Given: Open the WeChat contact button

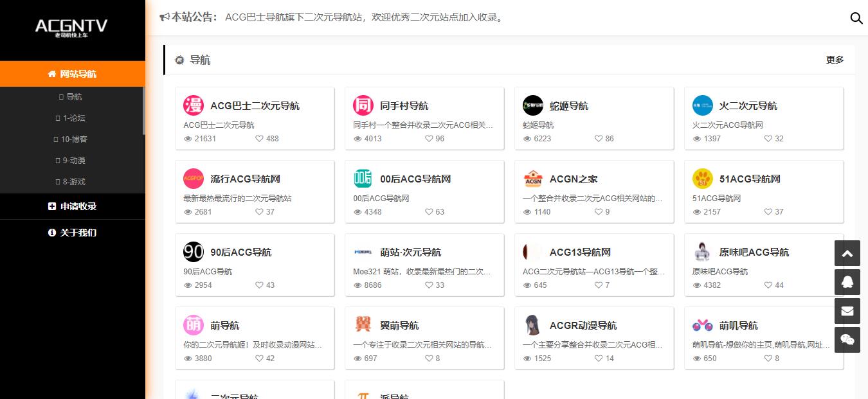Looking at the screenshot, I should click(847, 340).
